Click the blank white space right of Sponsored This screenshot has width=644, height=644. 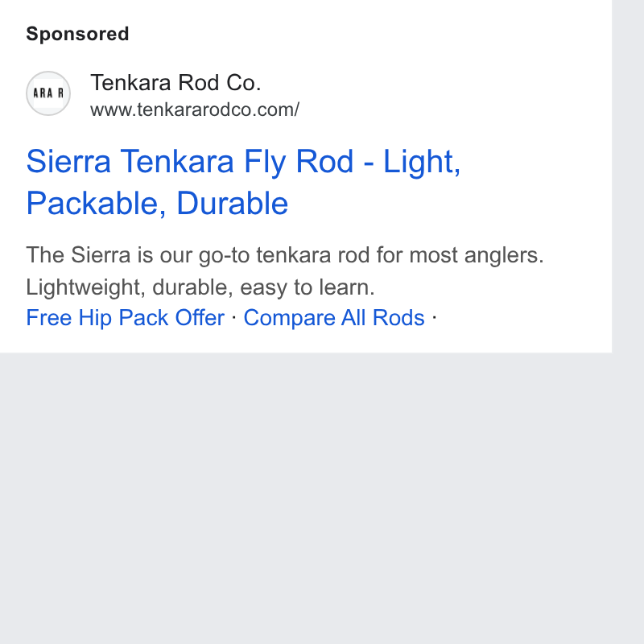pos(369,34)
